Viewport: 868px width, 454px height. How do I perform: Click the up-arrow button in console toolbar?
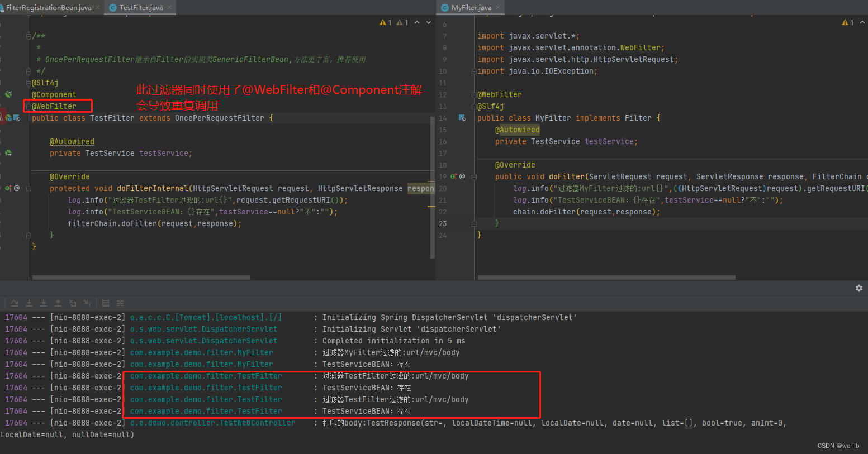[x=58, y=303]
